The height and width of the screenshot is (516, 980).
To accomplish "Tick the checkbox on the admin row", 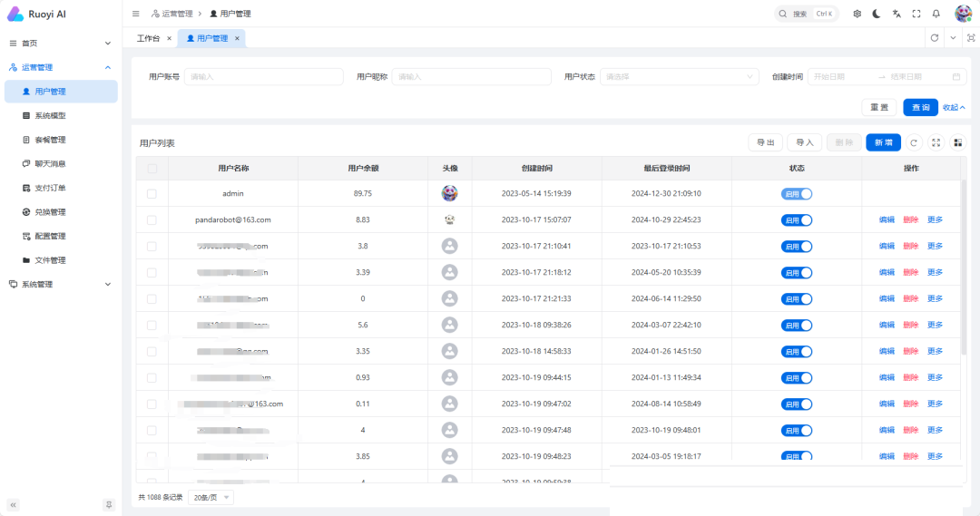I will 152,194.
